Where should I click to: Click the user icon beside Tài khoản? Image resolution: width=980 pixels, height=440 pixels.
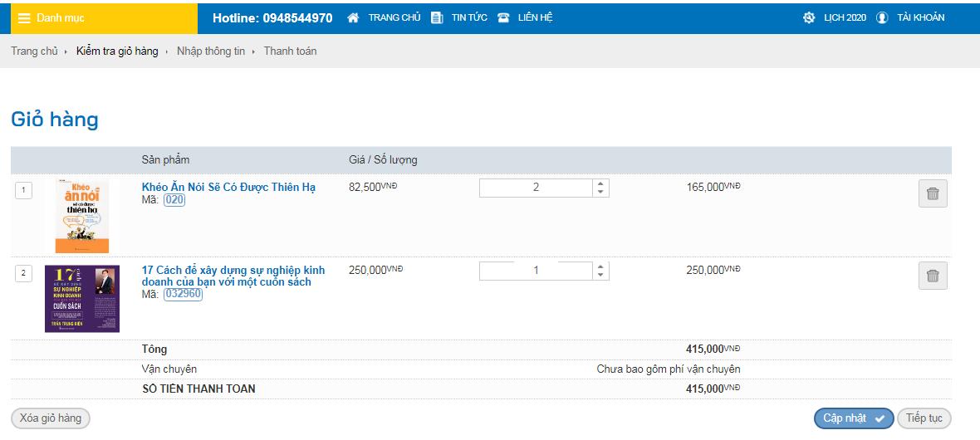click(882, 17)
